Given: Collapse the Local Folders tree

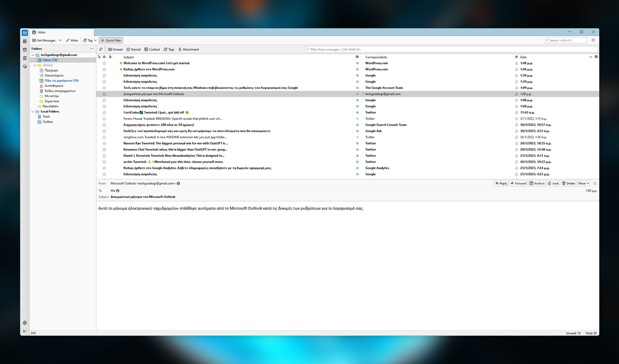Looking at the screenshot, I should (33, 112).
